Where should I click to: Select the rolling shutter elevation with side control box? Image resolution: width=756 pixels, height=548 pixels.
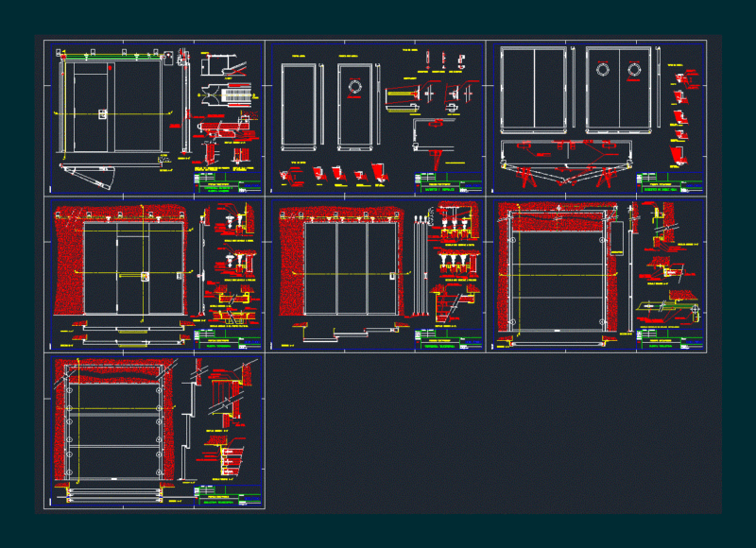coord(558,269)
